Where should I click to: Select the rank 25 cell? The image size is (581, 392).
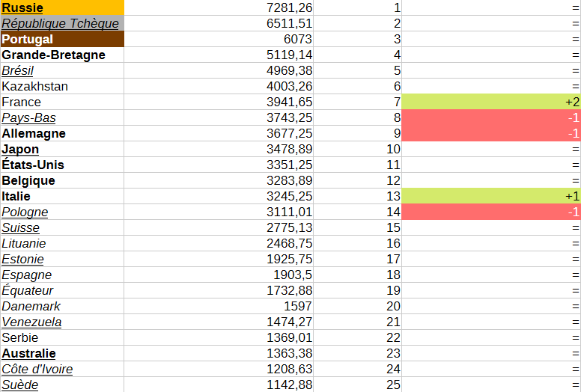358,385
